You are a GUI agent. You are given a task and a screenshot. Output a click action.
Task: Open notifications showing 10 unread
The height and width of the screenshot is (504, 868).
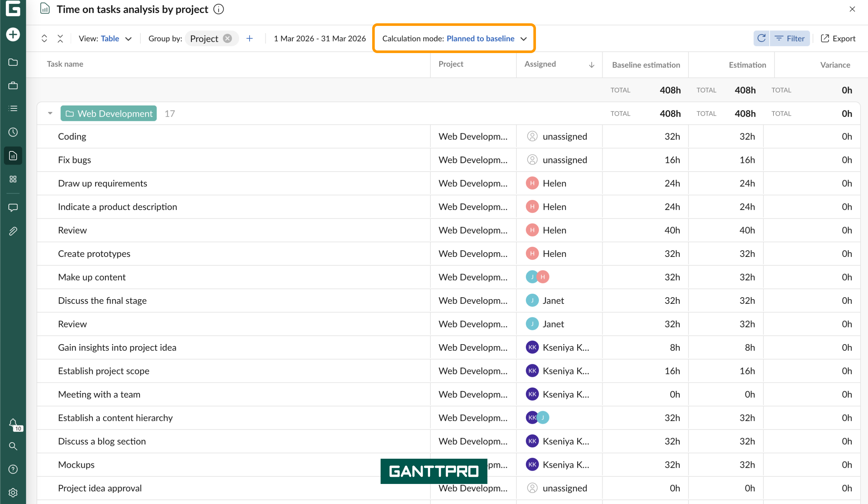click(13, 423)
